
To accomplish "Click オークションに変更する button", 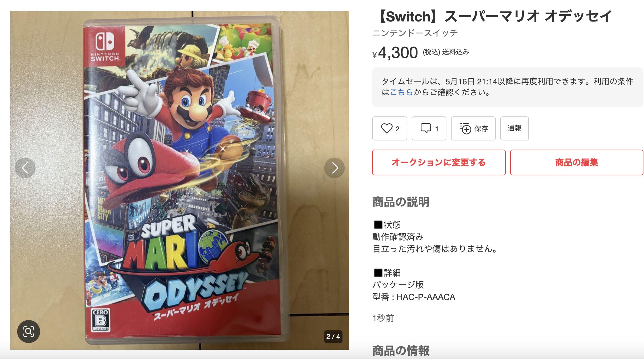I will point(439,162).
